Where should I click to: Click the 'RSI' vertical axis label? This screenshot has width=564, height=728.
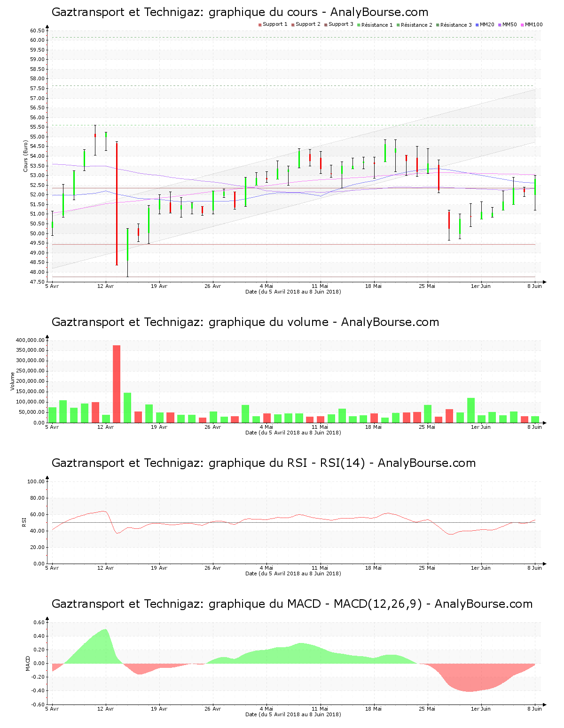23,522
